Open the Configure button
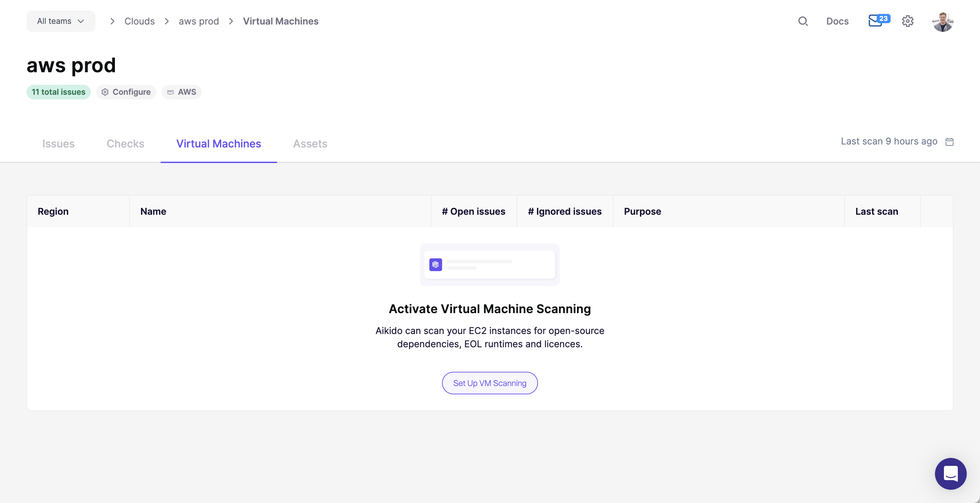The height and width of the screenshot is (503, 980). click(126, 92)
